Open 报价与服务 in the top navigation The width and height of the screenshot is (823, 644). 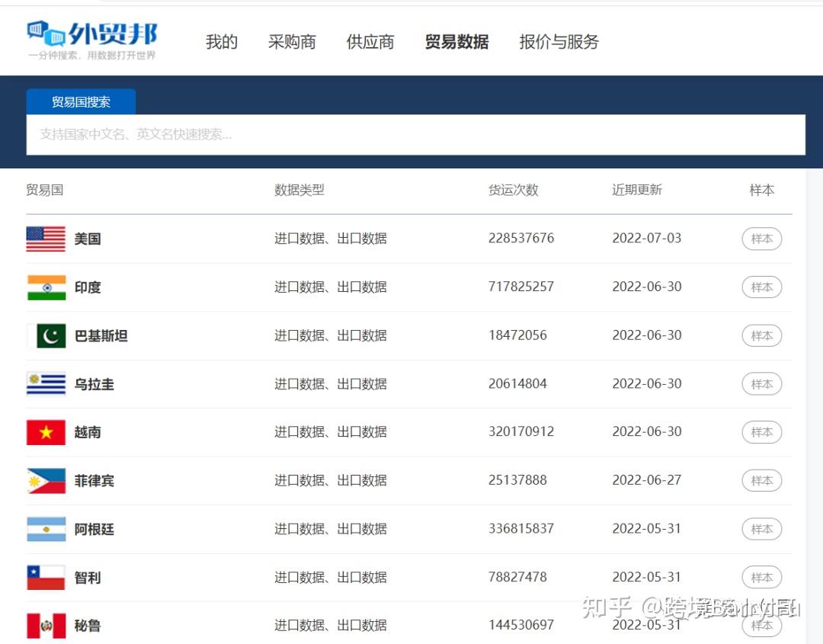(559, 42)
